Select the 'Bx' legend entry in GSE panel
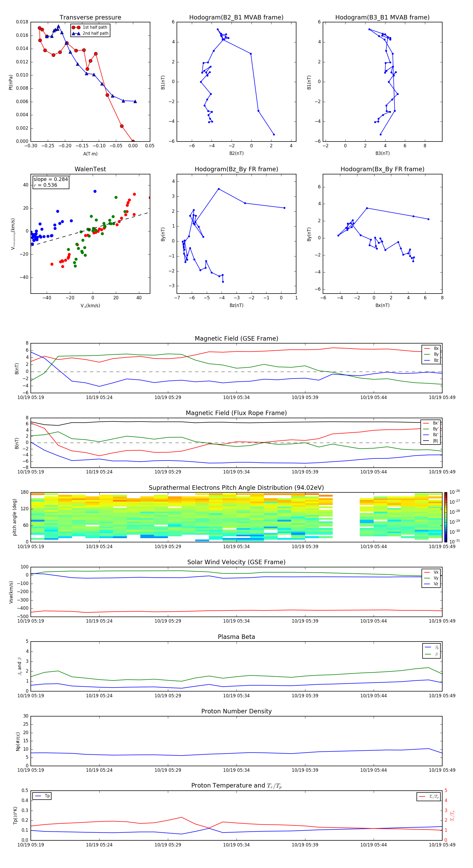This screenshot has width=473, height=868. click(x=431, y=349)
